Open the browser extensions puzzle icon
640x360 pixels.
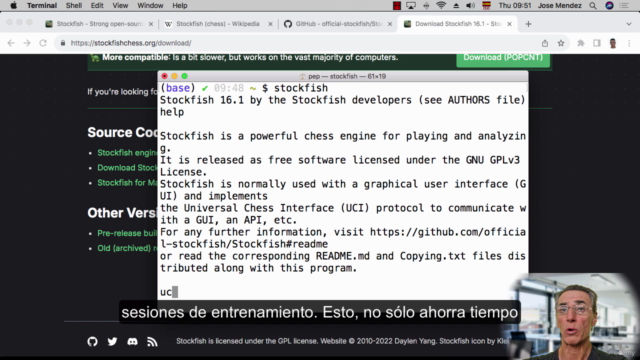point(580,43)
